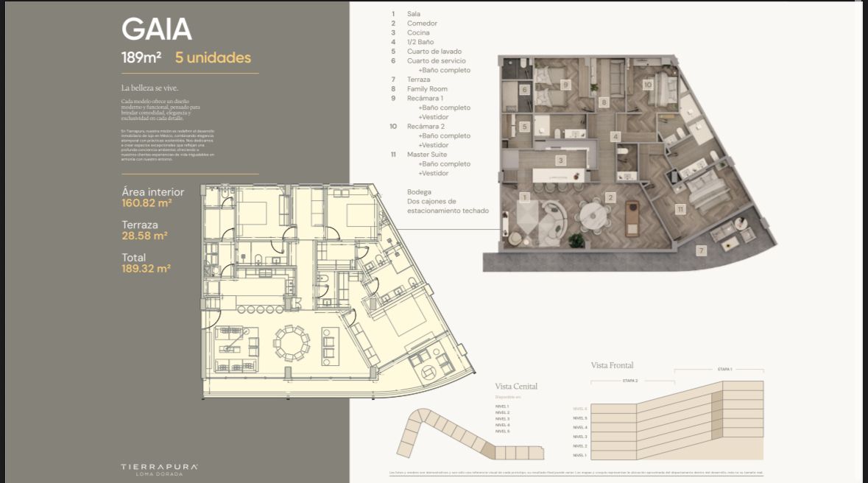This screenshot has width=868, height=483.
Task: Click the 'Vista Frontal' heading
Action: (x=612, y=366)
